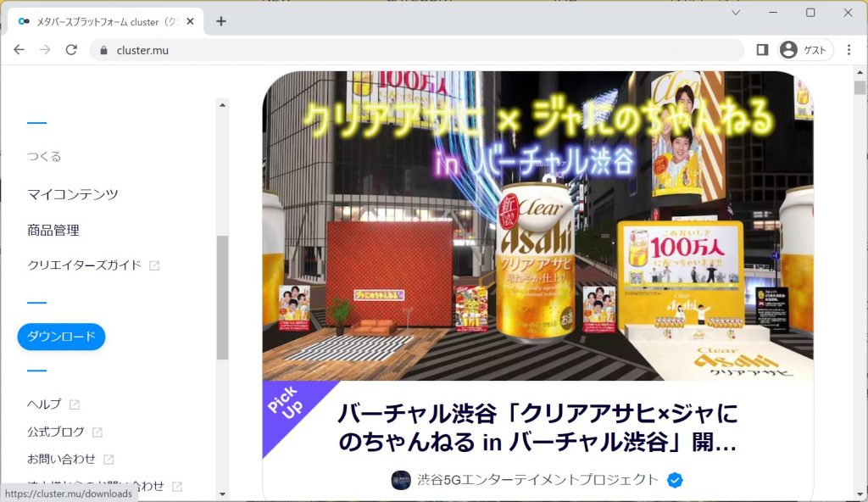868x502 pixels.
Task: Maximize the browser window
Action: click(x=810, y=12)
